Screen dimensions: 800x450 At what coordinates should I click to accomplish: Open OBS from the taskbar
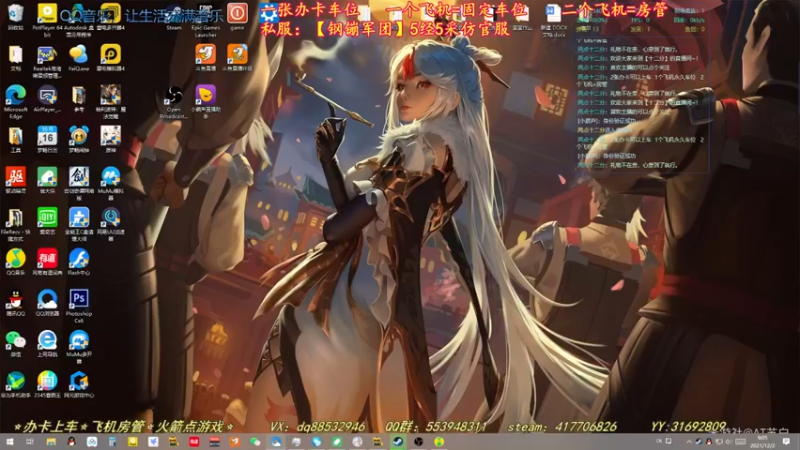point(418,441)
